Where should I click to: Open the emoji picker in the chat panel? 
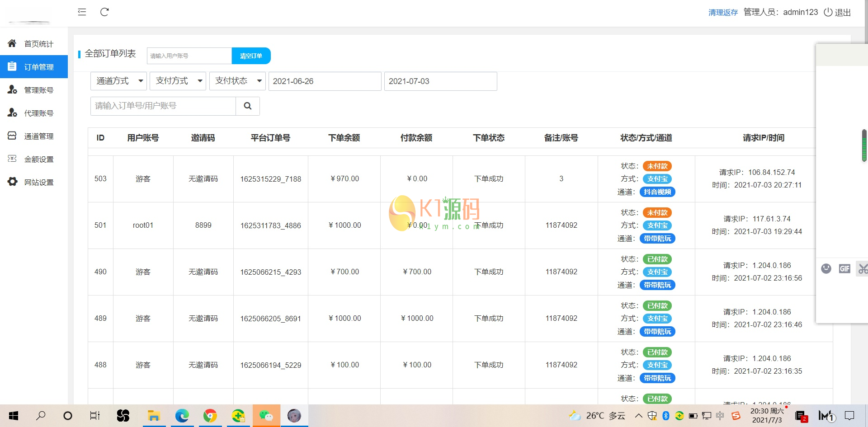point(827,268)
